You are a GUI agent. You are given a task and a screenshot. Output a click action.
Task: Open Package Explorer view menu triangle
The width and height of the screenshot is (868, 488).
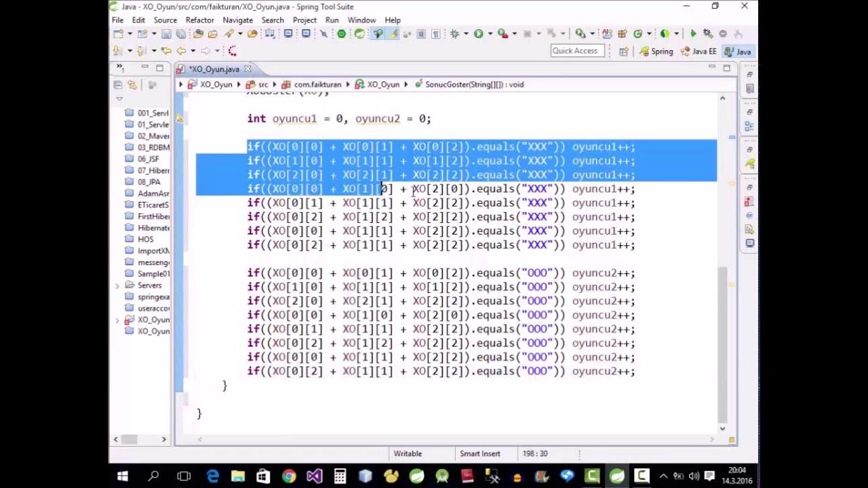[x=119, y=98]
